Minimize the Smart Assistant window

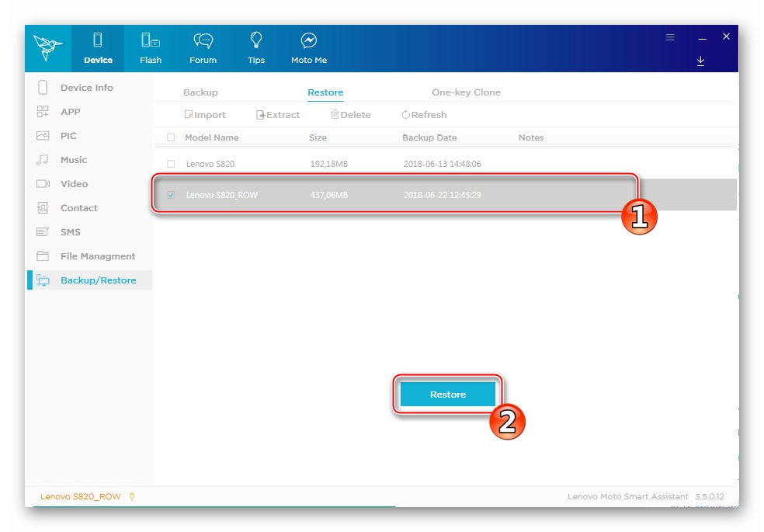pyautogui.click(x=702, y=38)
